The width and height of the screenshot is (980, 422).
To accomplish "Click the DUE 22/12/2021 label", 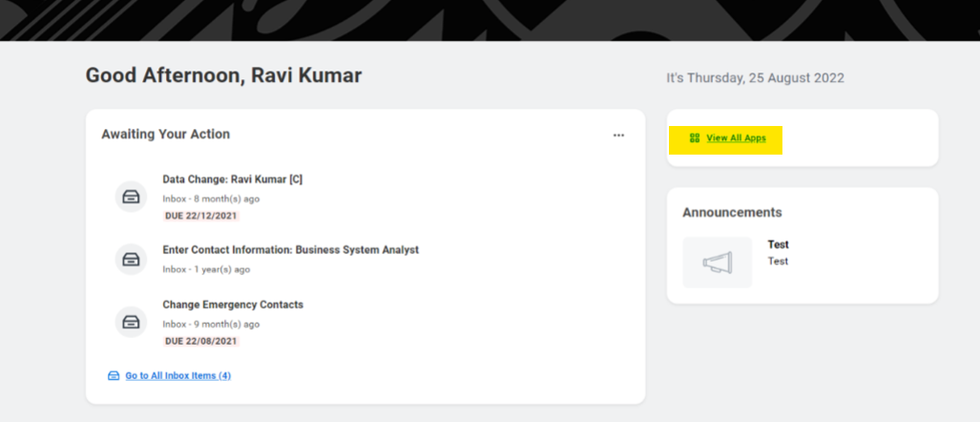I will pyautogui.click(x=200, y=216).
